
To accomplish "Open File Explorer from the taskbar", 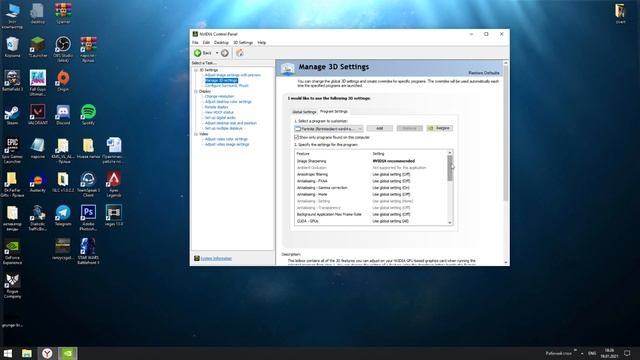I will pyautogui.click(x=27, y=353).
